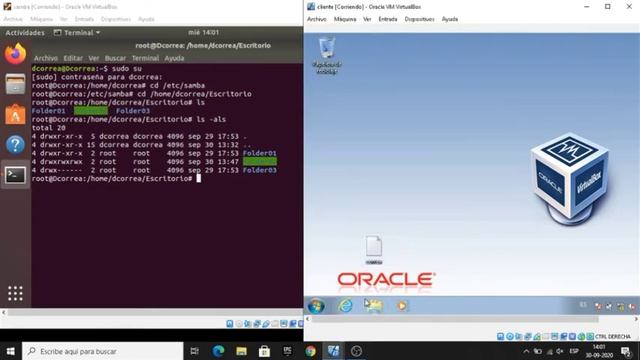The image size is (640, 360).
Task: Launch Internet Explorer in the client VM taskbar
Action: click(345, 306)
